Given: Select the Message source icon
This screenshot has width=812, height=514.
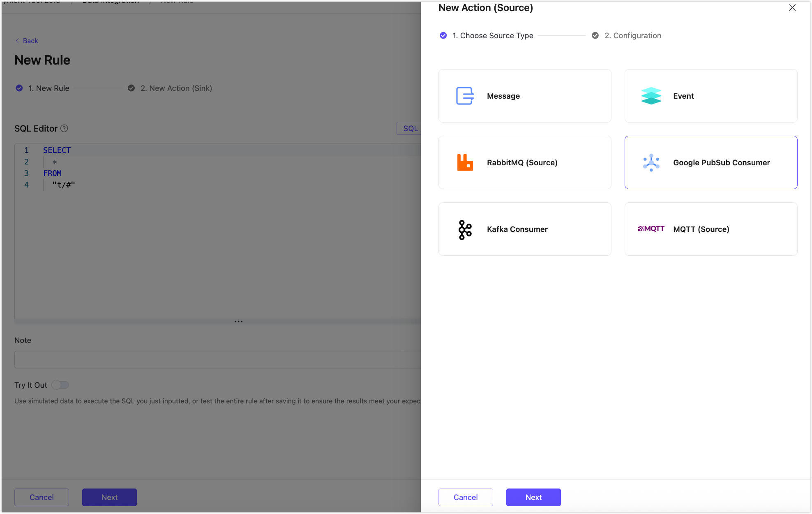Looking at the screenshot, I should [465, 96].
